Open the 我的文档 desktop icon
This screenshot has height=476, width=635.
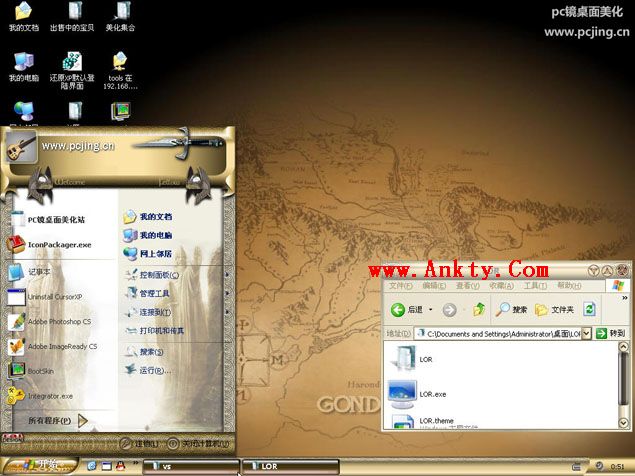pyautogui.click(x=23, y=16)
